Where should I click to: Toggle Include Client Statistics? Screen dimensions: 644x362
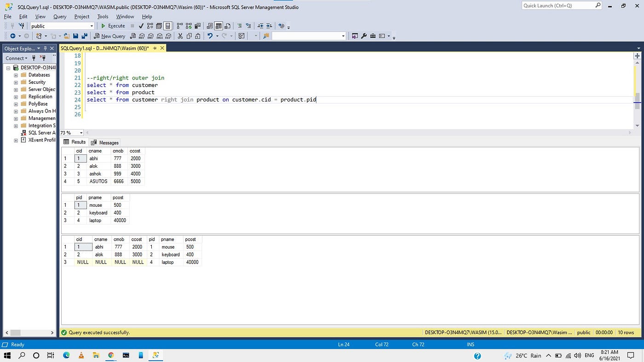click(x=197, y=26)
